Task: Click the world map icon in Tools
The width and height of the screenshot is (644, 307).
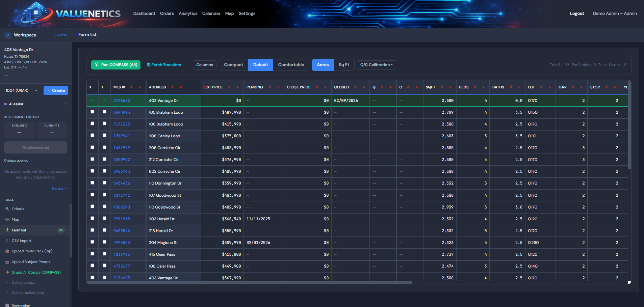Action: [7, 220]
